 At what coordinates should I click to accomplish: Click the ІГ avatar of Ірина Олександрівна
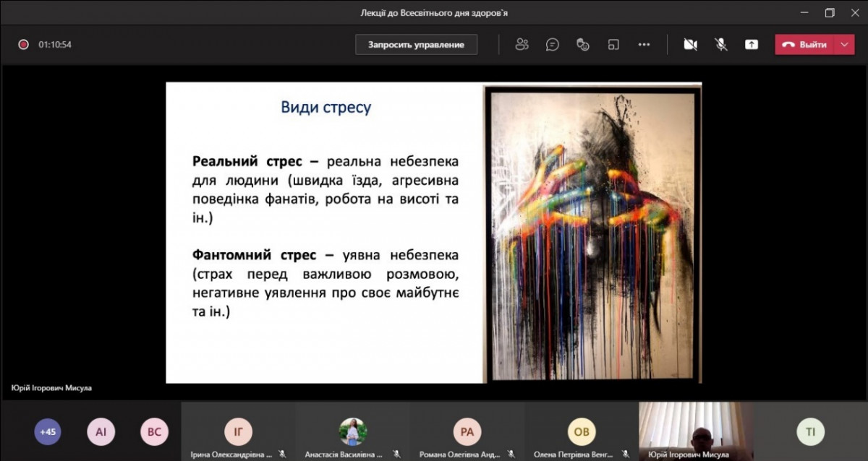tap(238, 432)
